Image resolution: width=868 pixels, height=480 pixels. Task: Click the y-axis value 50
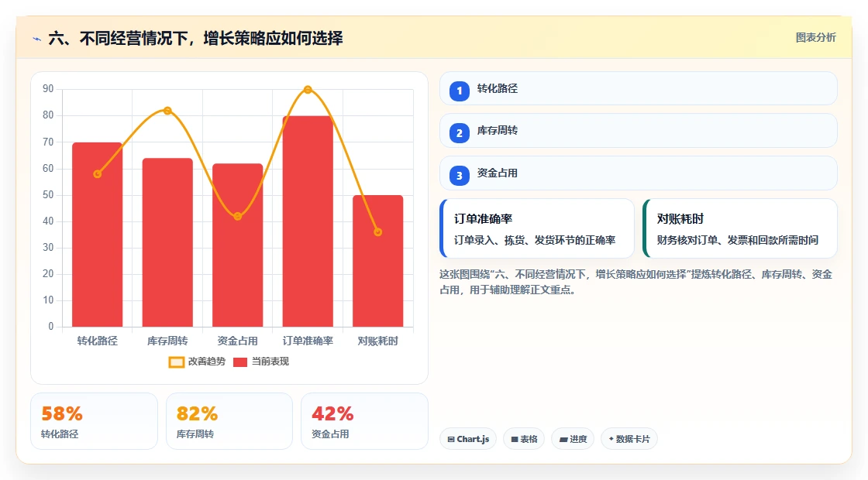coord(48,194)
